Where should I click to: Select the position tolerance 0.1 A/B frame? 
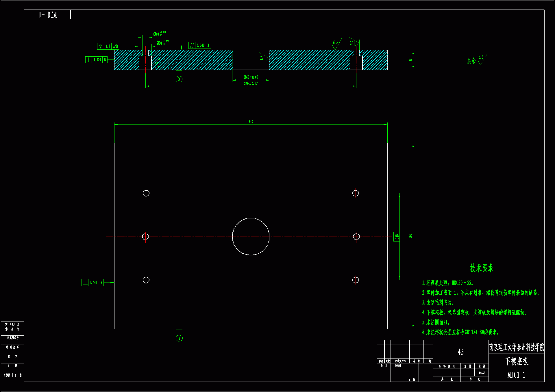pyautogui.click(x=108, y=46)
